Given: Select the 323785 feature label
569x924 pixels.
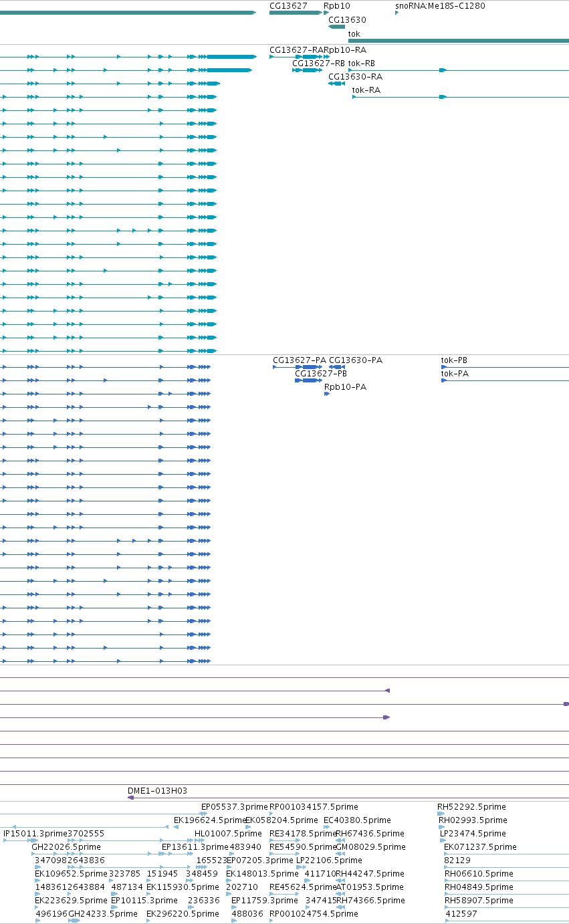Looking at the screenshot, I should coord(124,874).
